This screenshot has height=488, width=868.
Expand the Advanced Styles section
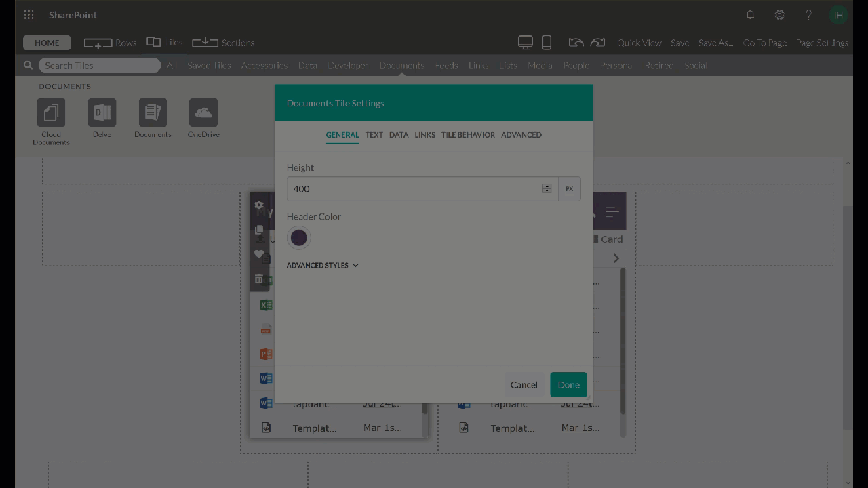[x=323, y=265]
